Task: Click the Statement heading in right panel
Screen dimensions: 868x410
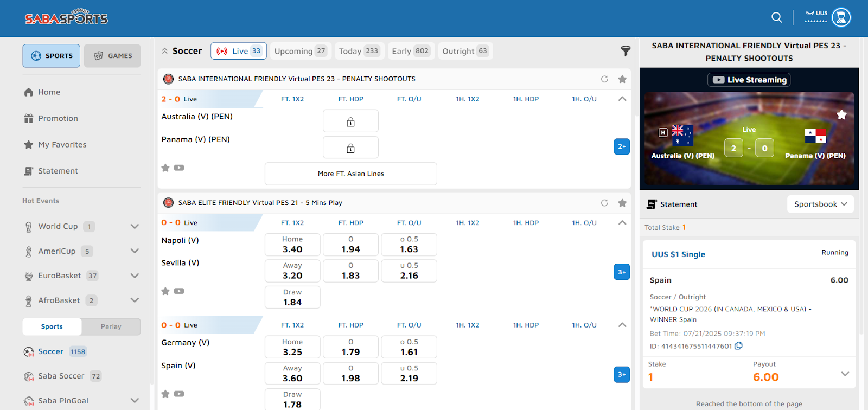Action: [x=679, y=204]
